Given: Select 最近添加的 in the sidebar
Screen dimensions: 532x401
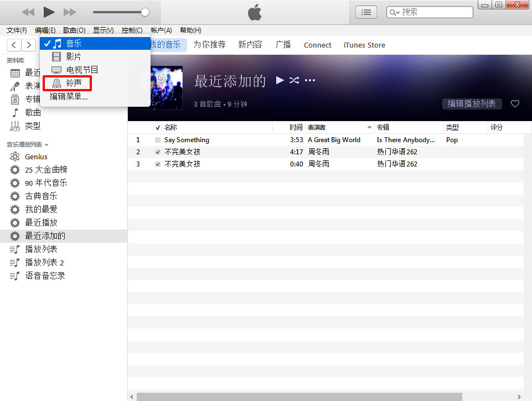Looking at the screenshot, I should 64,236.
